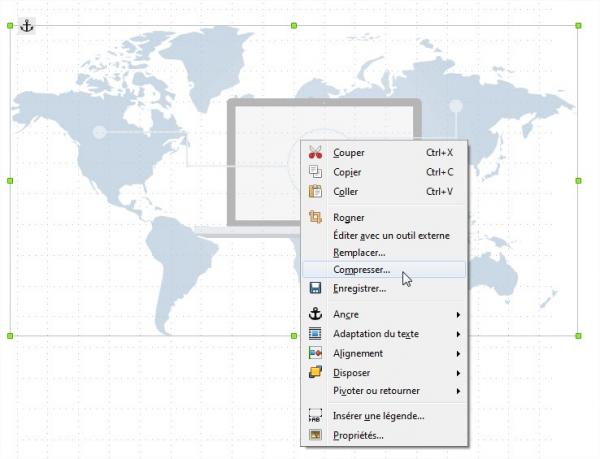Image resolution: width=600 pixels, height=459 pixels.
Task: Click the Crop tool icon
Action: click(x=315, y=217)
